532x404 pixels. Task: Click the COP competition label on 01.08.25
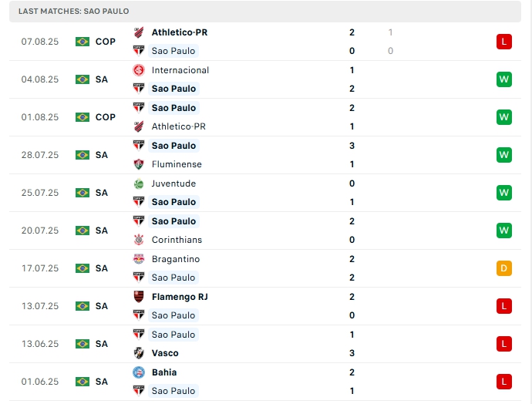click(x=106, y=117)
